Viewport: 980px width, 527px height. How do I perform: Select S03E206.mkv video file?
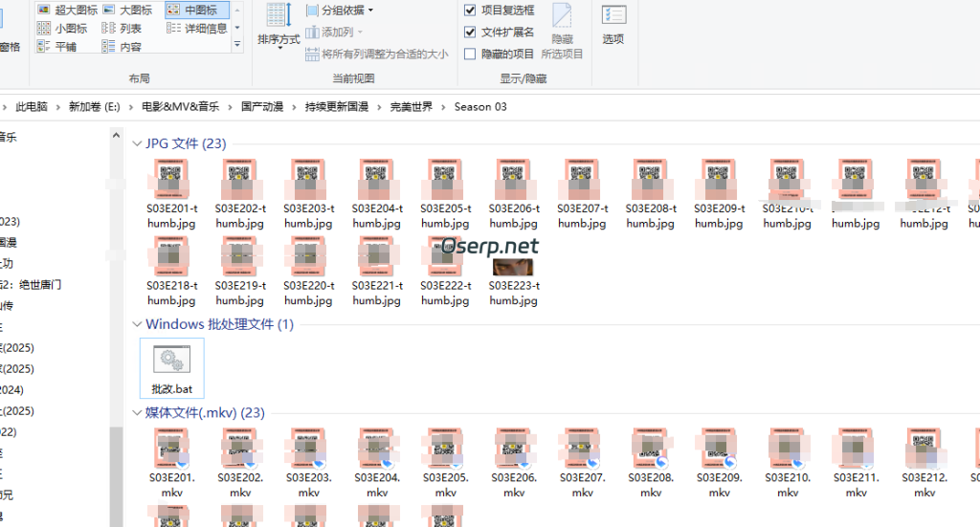514,463
